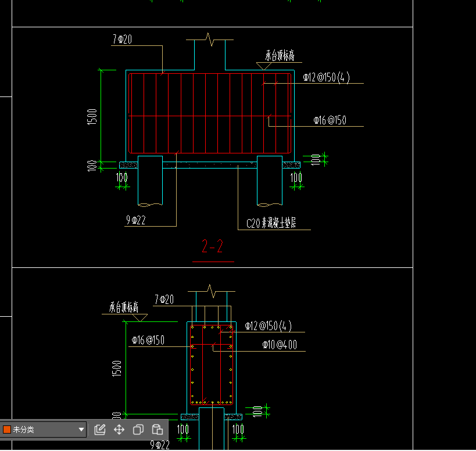Viewport: 476px width, 451px height.
Task: Click the paste icon in the floating toolbar
Action: click(x=158, y=429)
